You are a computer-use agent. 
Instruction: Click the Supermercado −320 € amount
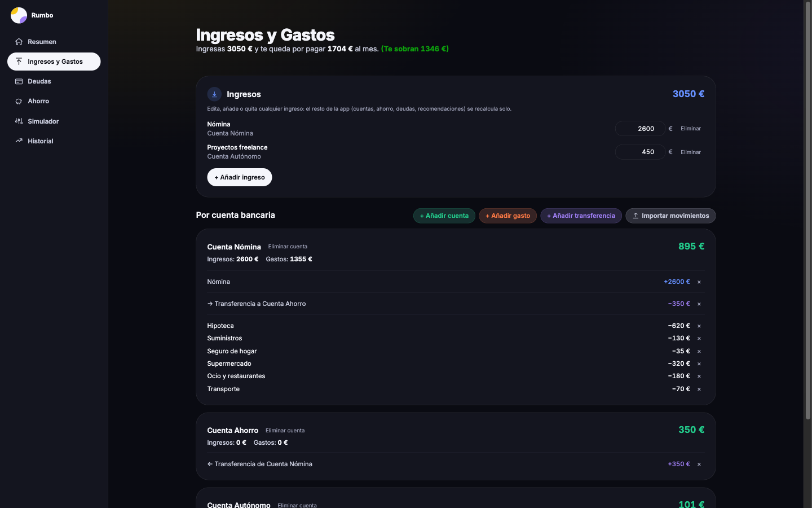679,364
